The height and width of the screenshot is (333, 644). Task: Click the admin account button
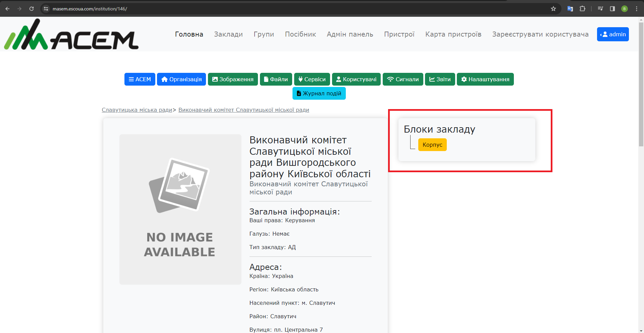[x=613, y=34]
